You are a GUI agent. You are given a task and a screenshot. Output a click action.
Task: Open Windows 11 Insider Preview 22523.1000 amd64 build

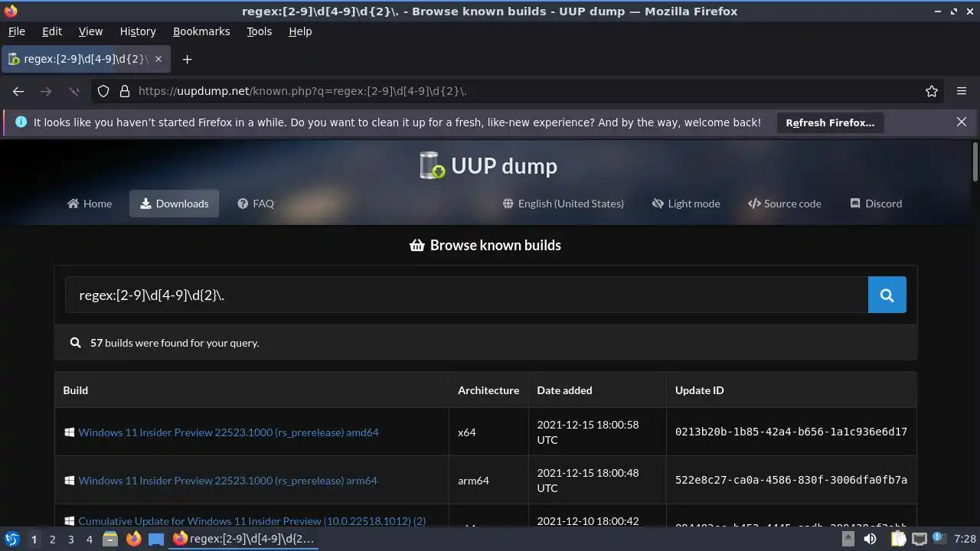228,432
